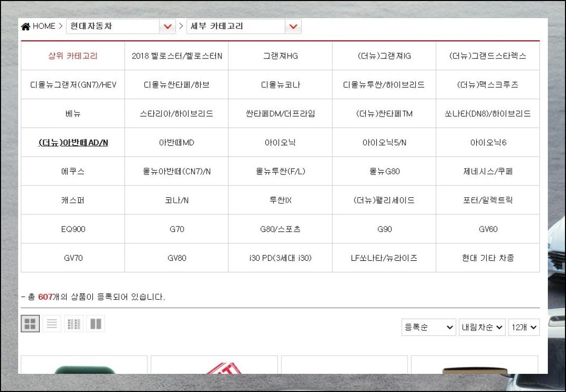Select EQ900 category
This screenshot has height=392, width=566.
73,229
